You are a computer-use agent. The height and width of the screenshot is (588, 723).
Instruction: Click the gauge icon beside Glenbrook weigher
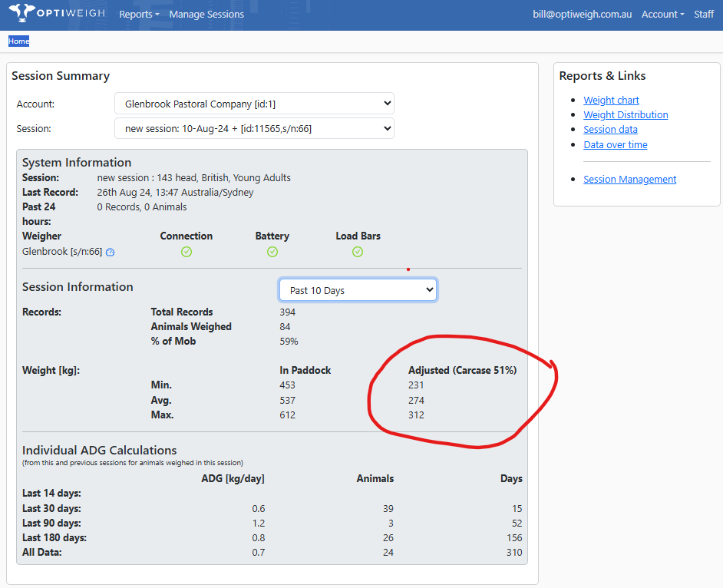coord(111,253)
